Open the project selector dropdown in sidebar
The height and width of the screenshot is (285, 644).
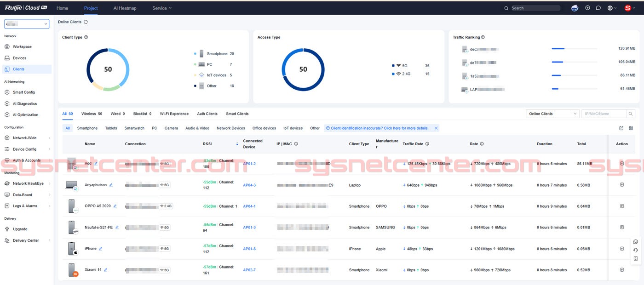pos(27,24)
